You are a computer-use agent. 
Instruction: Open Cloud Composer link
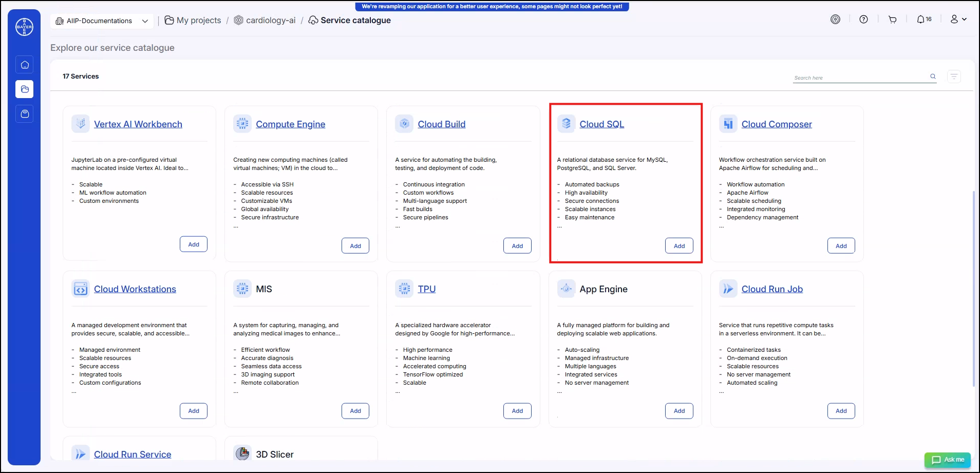click(x=777, y=124)
